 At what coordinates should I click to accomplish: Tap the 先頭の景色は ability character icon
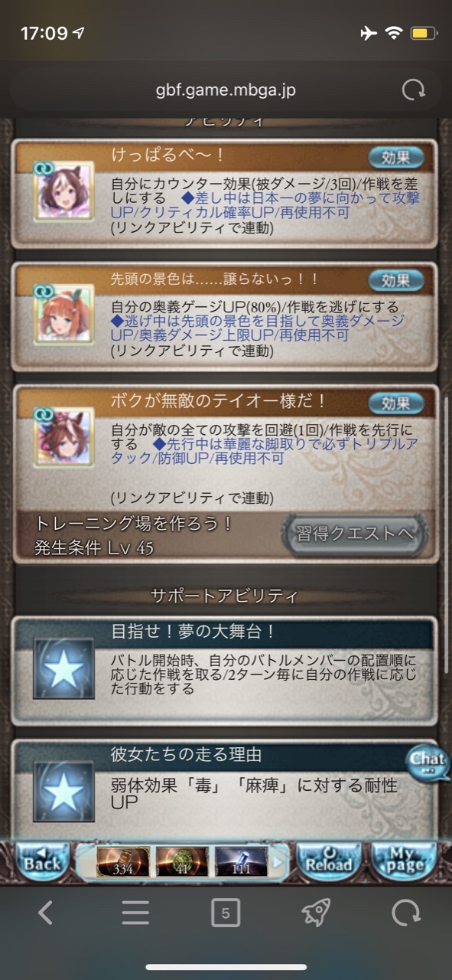point(63,315)
